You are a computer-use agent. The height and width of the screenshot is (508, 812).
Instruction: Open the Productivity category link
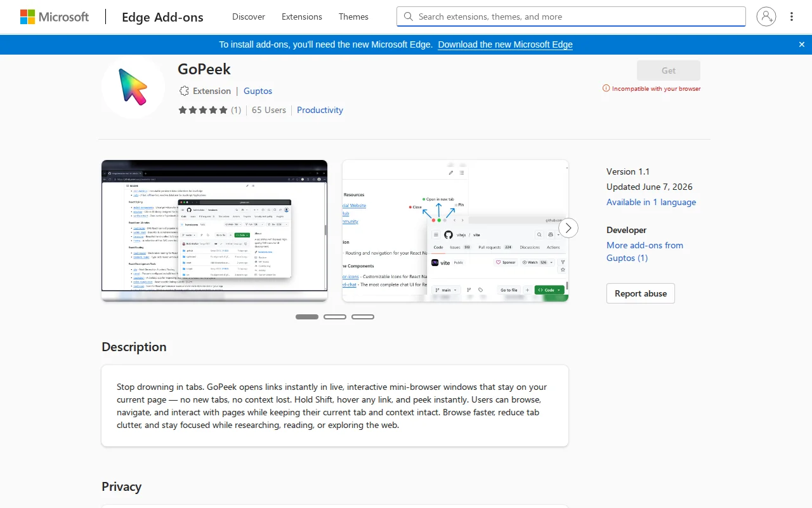click(x=320, y=110)
